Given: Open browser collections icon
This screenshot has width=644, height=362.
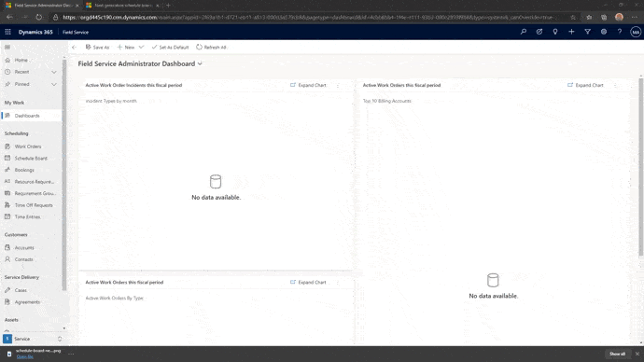Looking at the screenshot, I should 604,17.
